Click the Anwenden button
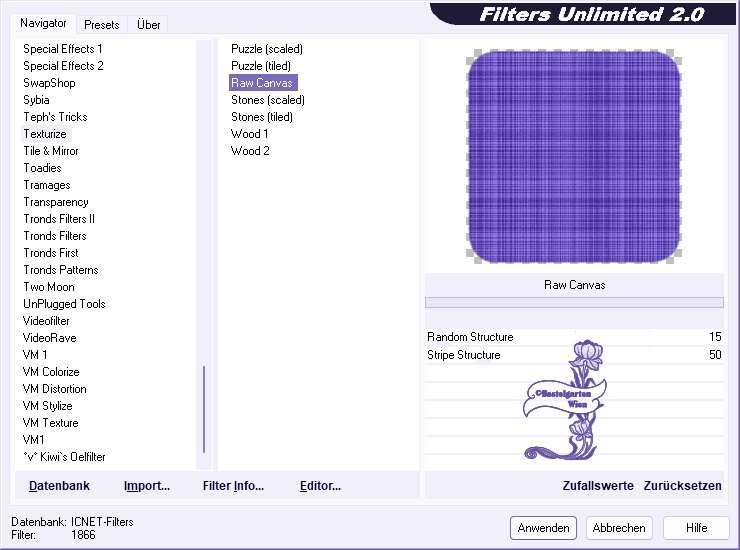 pos(543,528)
